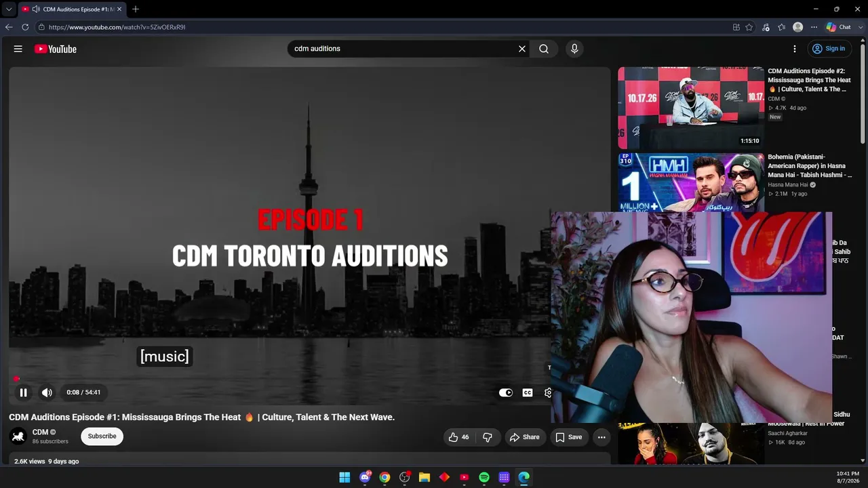Sign in to YouTube

click(828, 49)
